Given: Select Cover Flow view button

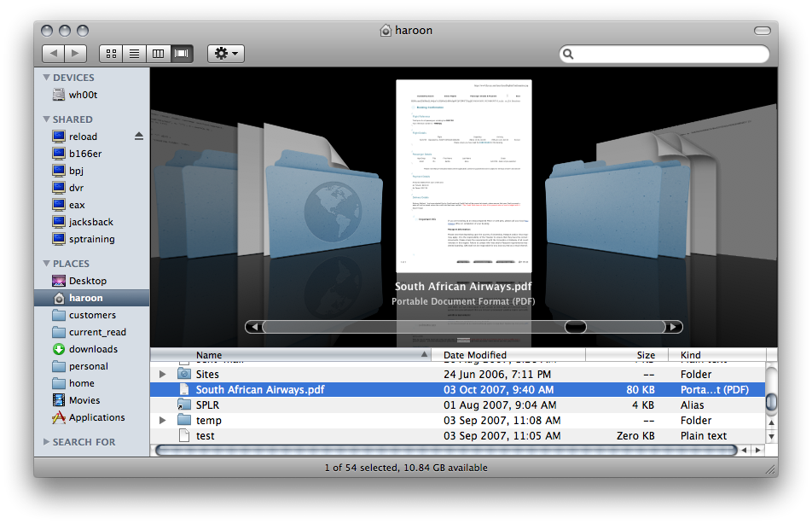Looking at the screenshot, I should tap(181, 54).
